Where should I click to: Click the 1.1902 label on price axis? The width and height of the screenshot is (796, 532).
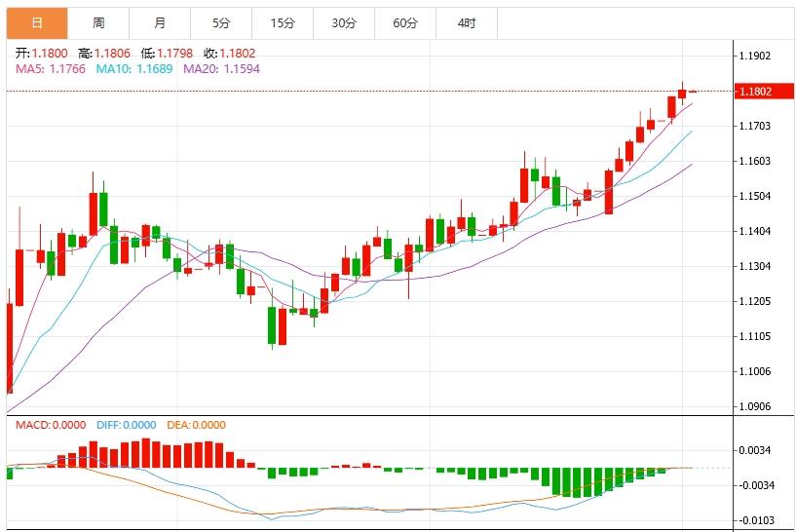pos(756,56)
